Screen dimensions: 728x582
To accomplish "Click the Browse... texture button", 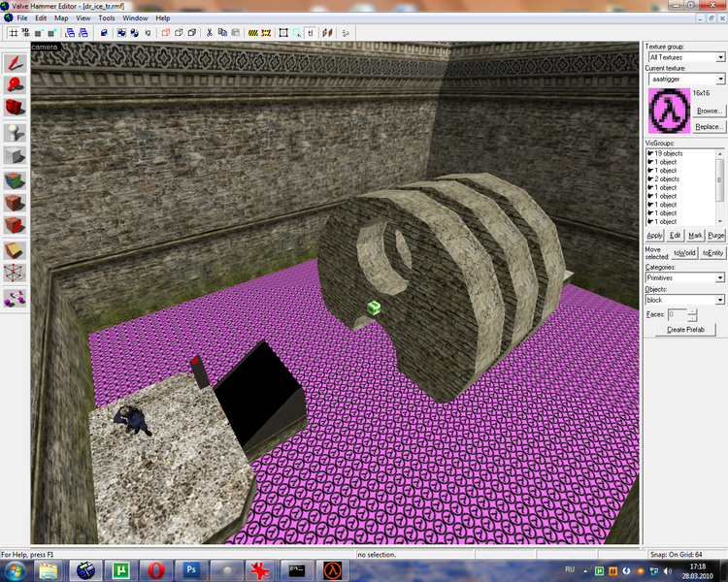I will click(x=710, y=111).
